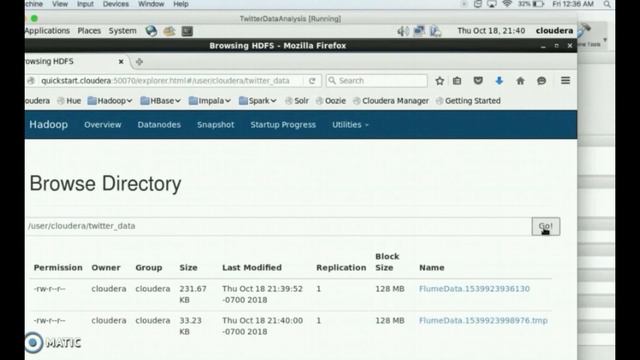Click the macOS Spotlight search icon

click(x=607, y=4)
